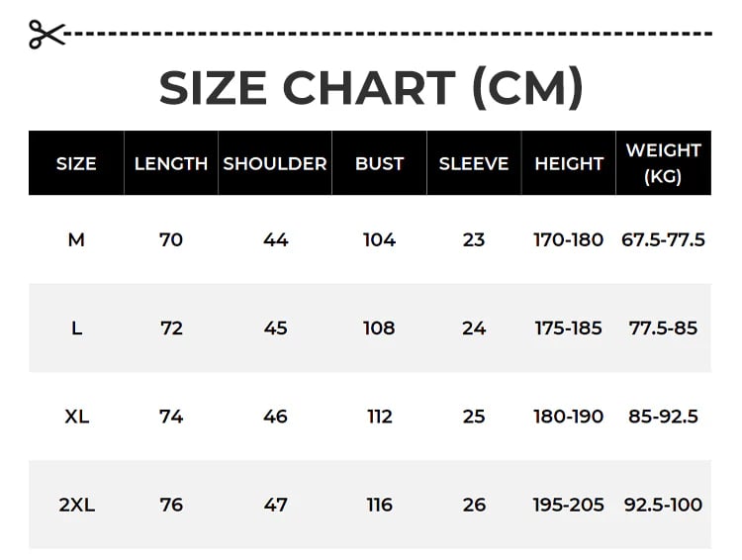Click the SIZE CHART (CM) title
The width and height of the screenshot is (742, 560).
[370, 88]
